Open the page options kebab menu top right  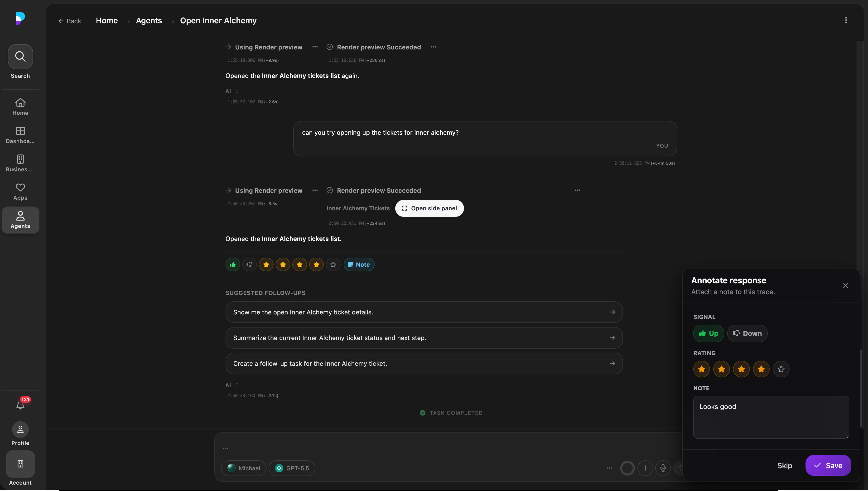coord(845,20)
